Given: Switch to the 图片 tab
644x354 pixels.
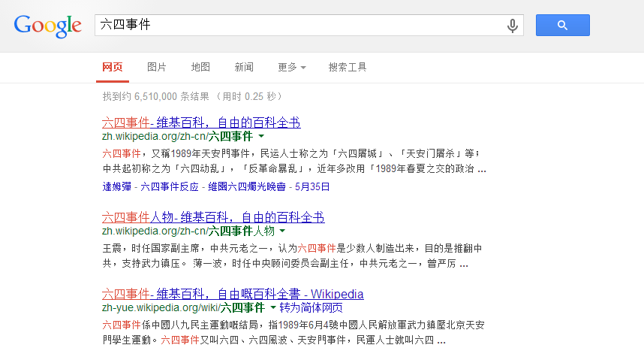Looking at the screenshot, I should [x=157, y=67].
